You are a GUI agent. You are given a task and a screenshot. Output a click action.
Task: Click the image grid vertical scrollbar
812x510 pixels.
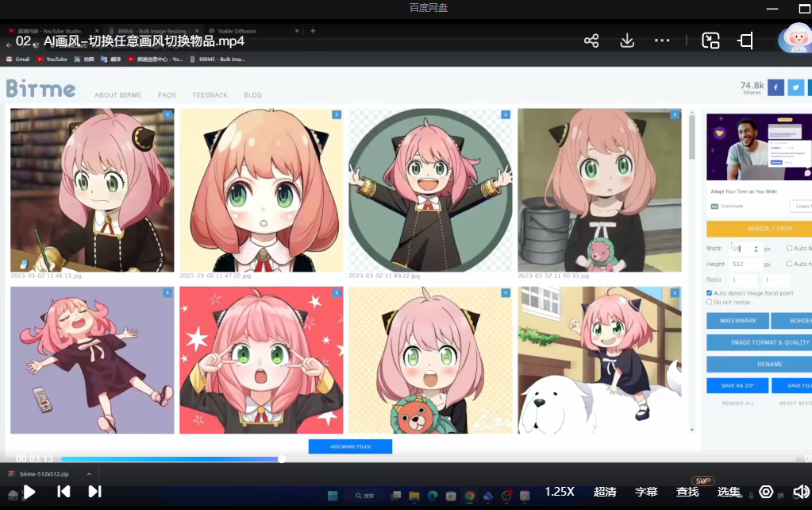point(692,137)
